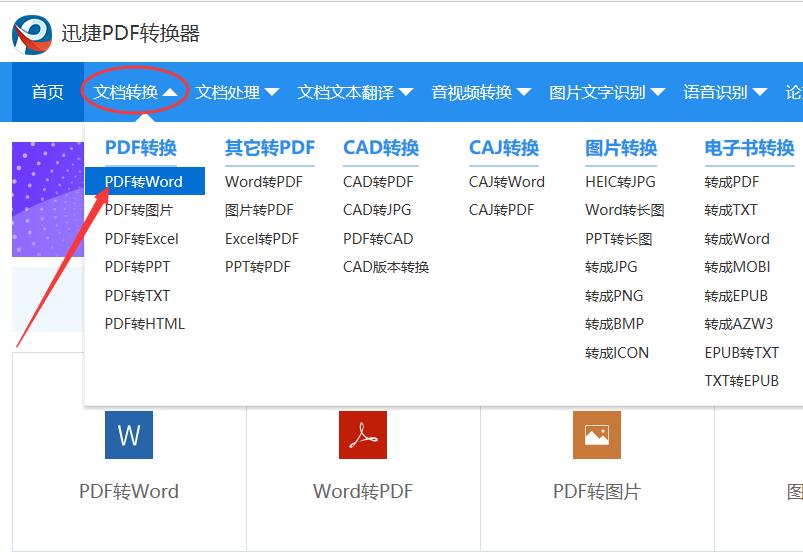Click the CAJ转换 column heading
Viewport: 803px width, 552px height.
504,148
